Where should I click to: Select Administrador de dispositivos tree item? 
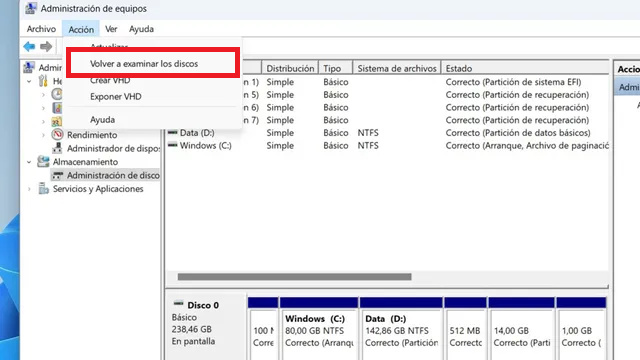click(x=113, y=148)
